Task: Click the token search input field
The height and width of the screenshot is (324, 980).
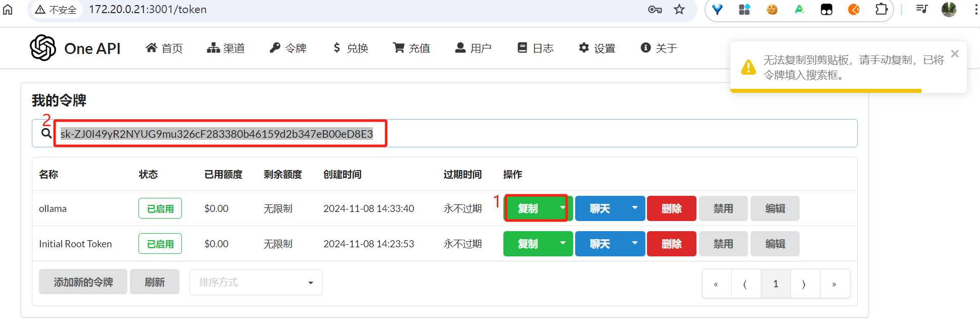Action: coord(445,133)
